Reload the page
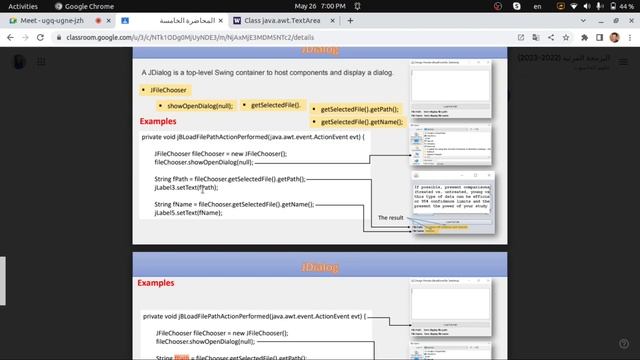 [40, 38]
